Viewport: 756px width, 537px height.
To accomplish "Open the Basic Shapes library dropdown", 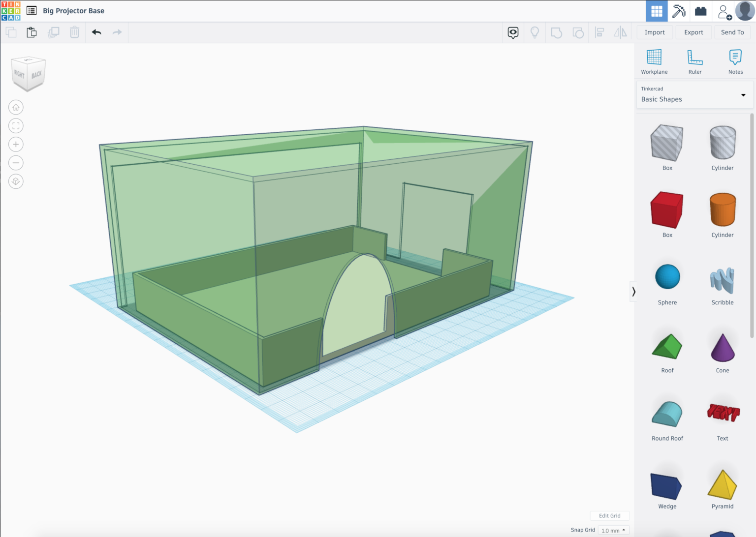I will point(694,94).
